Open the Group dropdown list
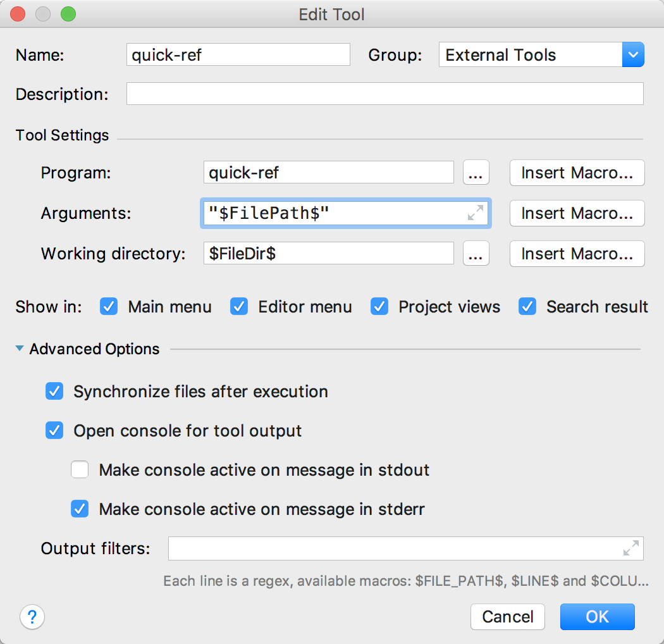This screenshot has height=644, width=664. 633,55
